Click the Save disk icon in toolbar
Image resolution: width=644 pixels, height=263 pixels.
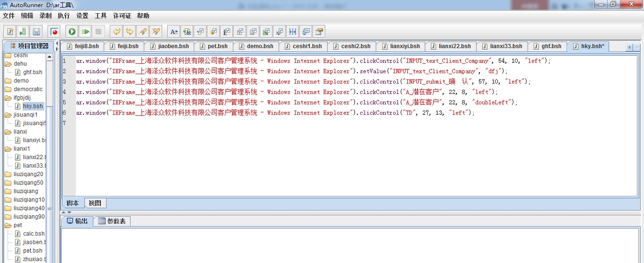(36, 32)
